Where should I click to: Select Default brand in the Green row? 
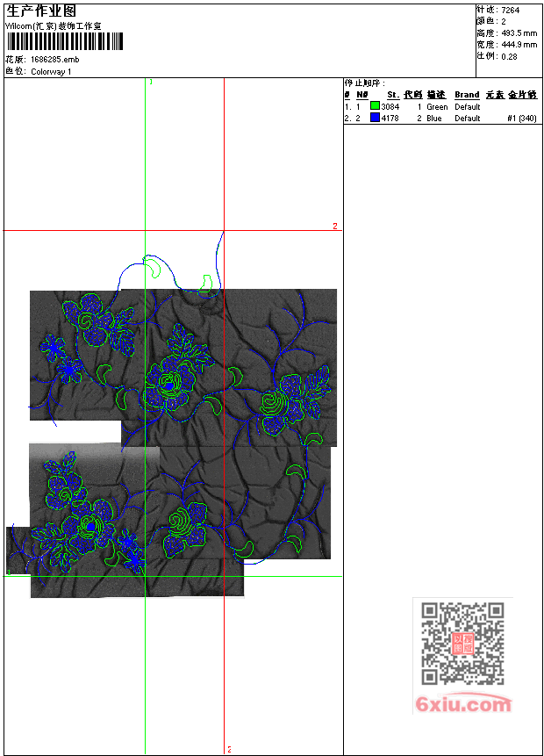[x=468, y=106]
